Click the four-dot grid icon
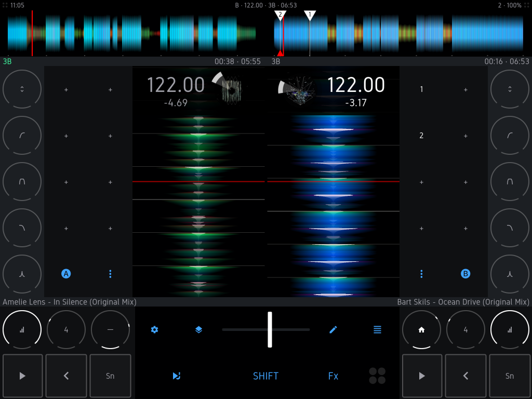 pos(377,376)
